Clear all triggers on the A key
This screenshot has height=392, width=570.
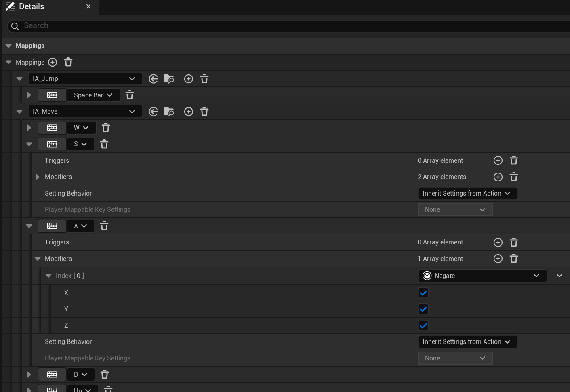pos(514,242)
